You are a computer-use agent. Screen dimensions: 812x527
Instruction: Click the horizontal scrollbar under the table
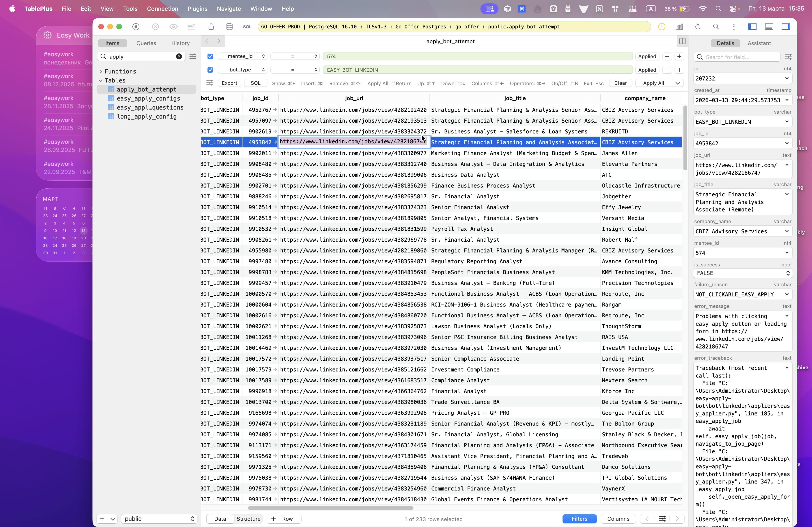pos(330,508)
